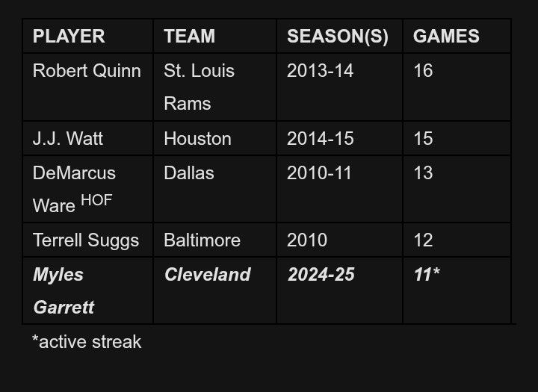Select the Robert Quinn cell

(x=88, y=87)
